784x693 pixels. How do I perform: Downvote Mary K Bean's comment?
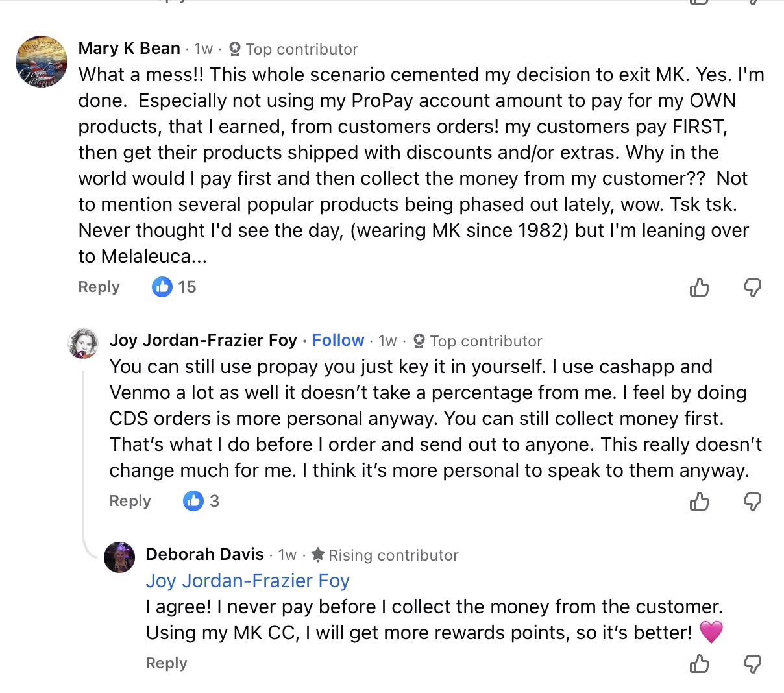pyautogui.click(x=752, y=287)
